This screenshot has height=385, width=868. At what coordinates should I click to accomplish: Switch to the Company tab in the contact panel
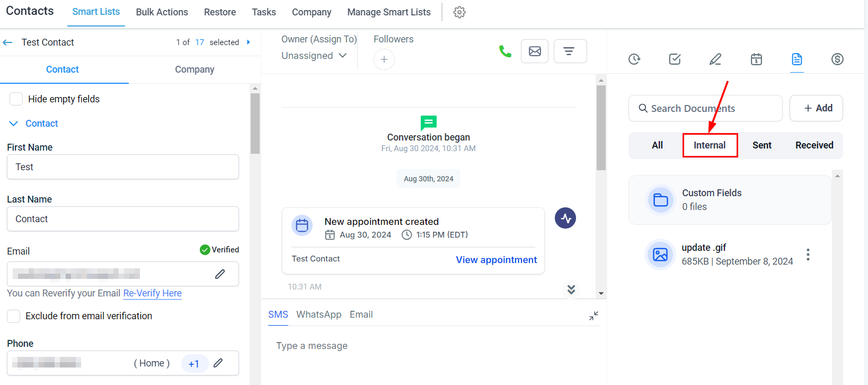(x=194, y=69)
